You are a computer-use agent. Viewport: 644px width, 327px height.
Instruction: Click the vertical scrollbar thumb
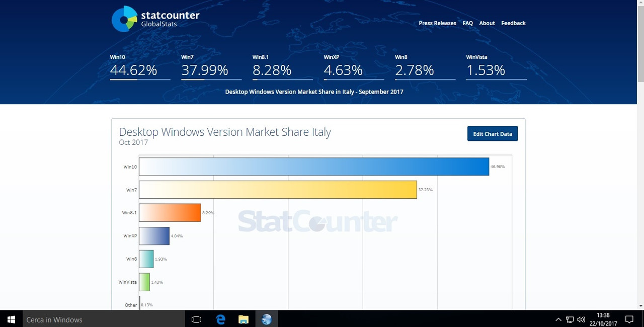[x=640, y=44]
